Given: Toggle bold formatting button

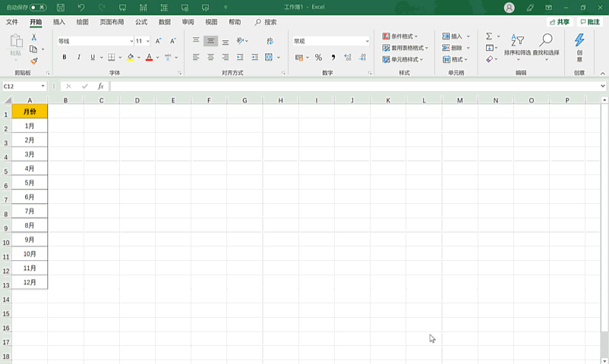Looking at the screenshot, I should [x=64, y=57].
